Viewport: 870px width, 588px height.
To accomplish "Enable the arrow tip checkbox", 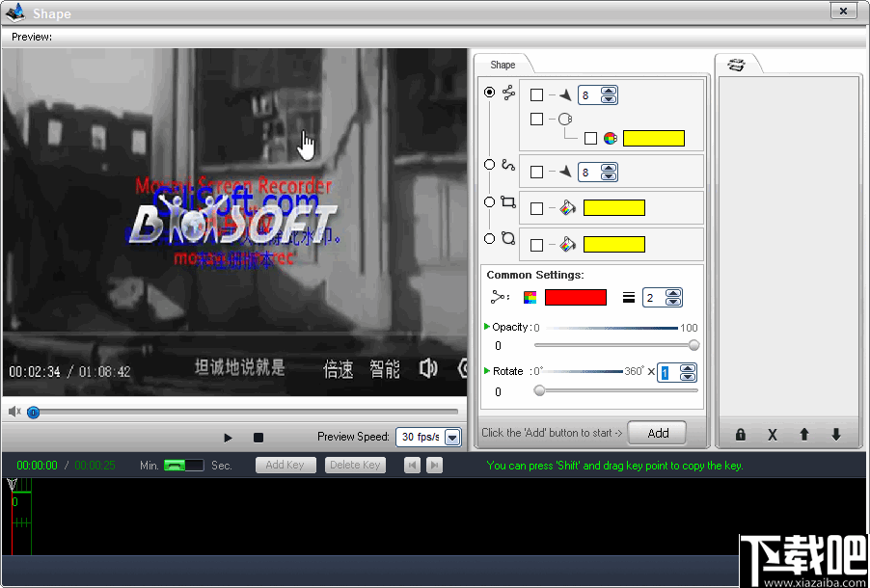I will point(537,94).
